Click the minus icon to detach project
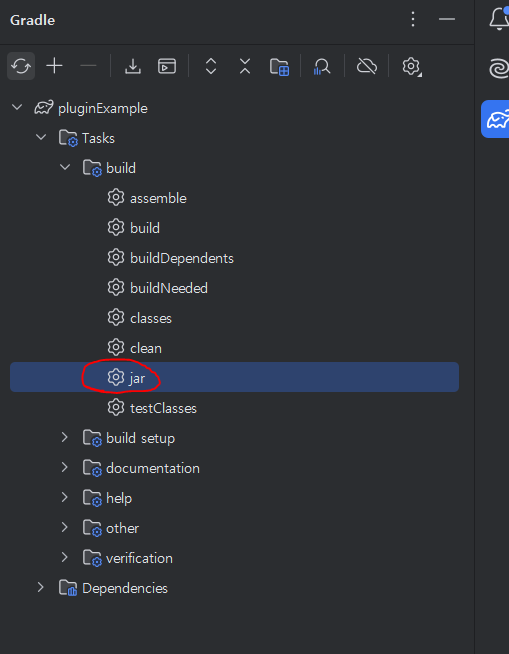This screenshot has width=509, height=654. click(x=88, y=66)
